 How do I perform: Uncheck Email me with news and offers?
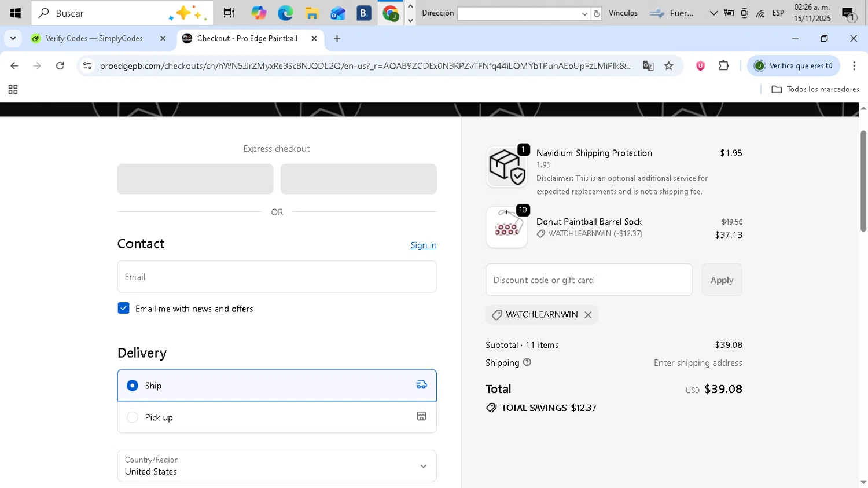tap(123, 308)
